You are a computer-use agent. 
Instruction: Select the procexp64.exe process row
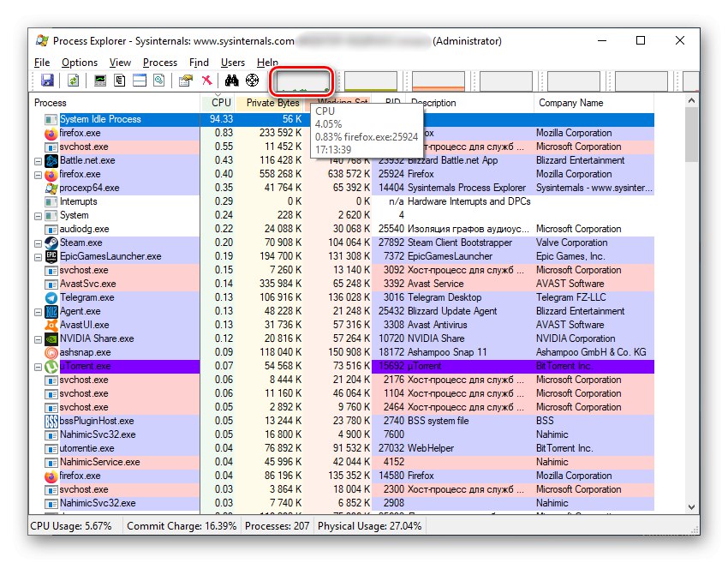[89, 188]
